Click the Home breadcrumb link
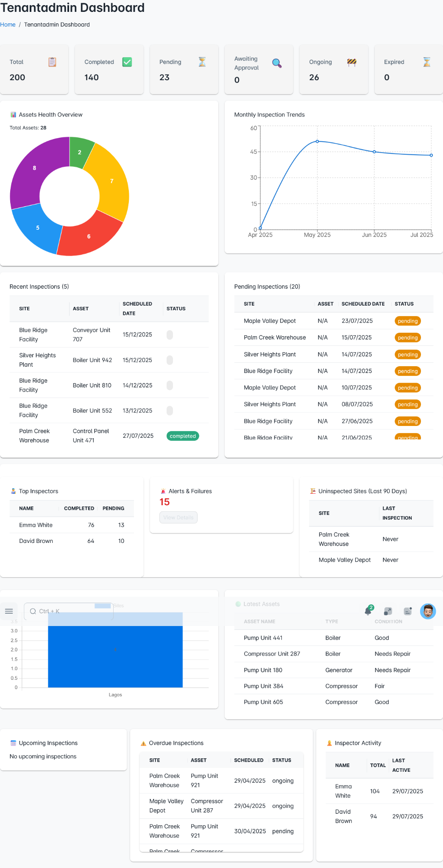 (x=8, y=25)
